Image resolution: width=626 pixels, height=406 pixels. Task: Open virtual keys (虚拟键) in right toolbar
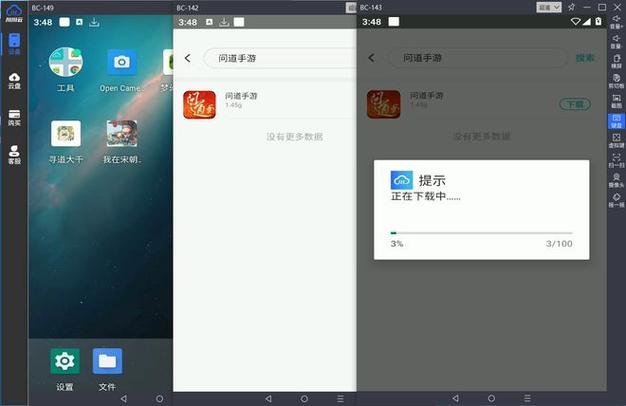click(616, 141)
